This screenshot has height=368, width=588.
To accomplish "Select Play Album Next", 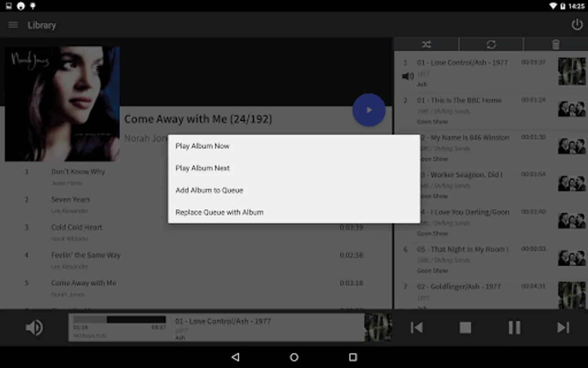I will pyautogui.click(x=294, y=168).
